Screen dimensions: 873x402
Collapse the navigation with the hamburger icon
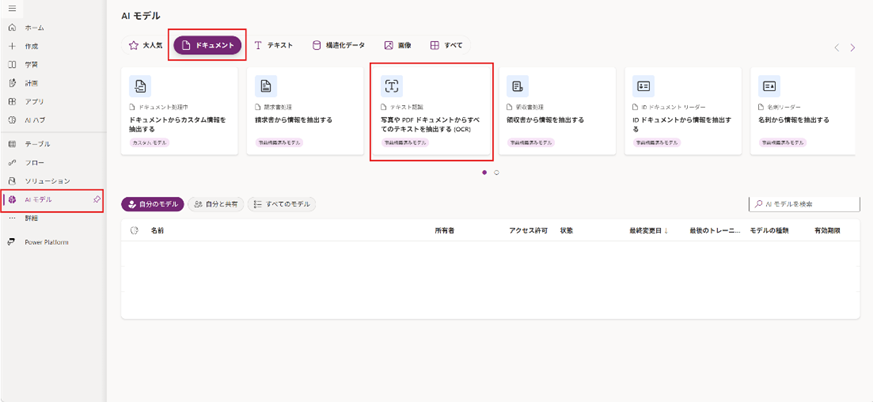coord(12,8)
